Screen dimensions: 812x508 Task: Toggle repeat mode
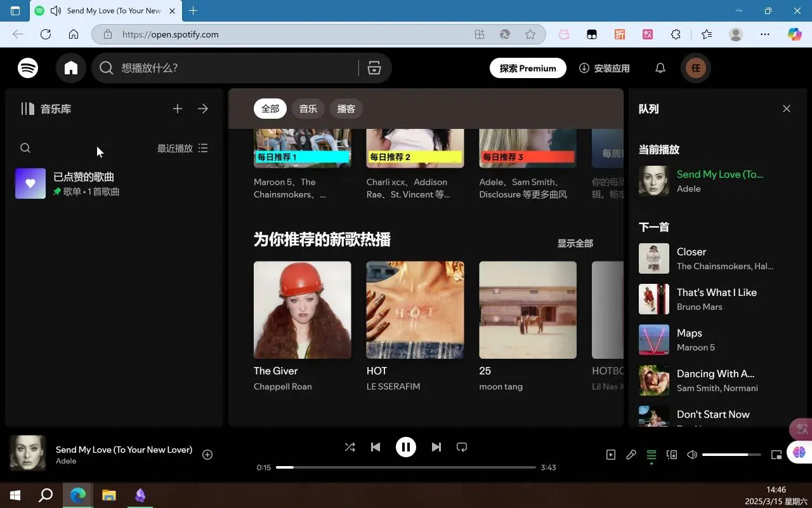point(462,447)
